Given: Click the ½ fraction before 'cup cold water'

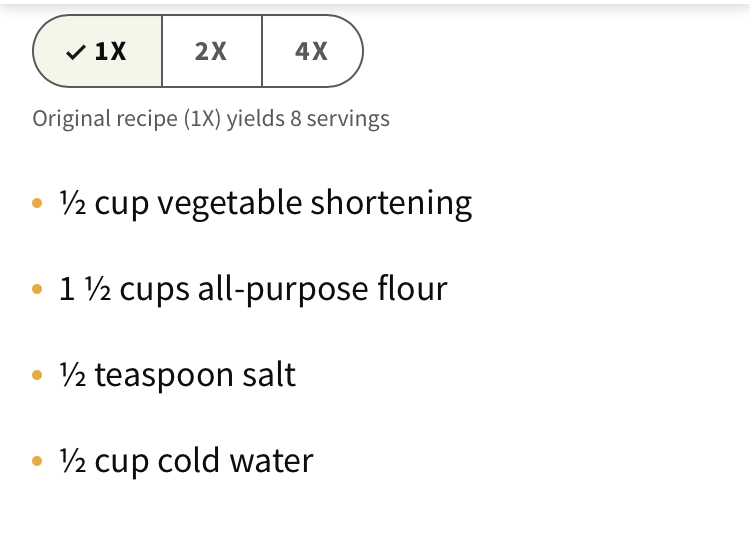Looking at the screenshot, I should pyautogui.click(x=73, y=461).
